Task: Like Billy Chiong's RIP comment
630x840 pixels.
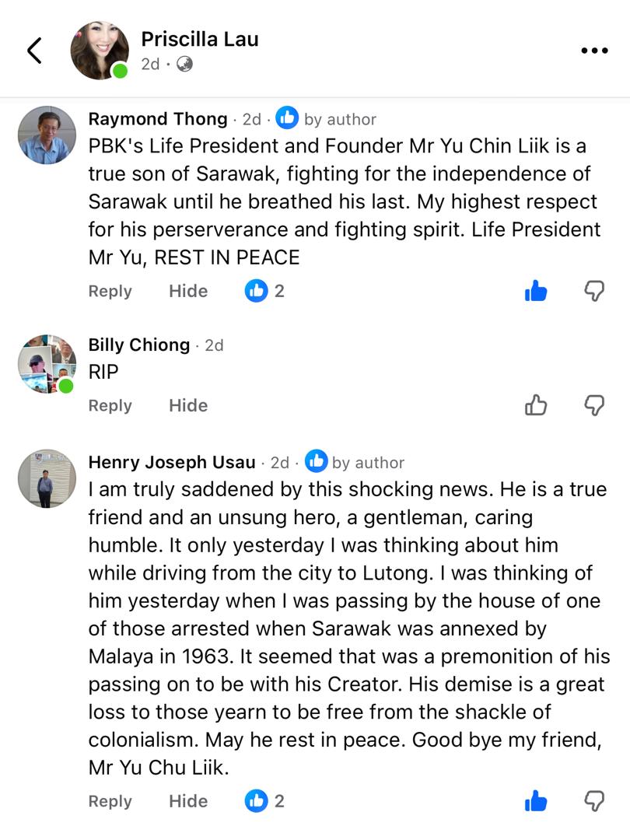Action: coord(536,405)
